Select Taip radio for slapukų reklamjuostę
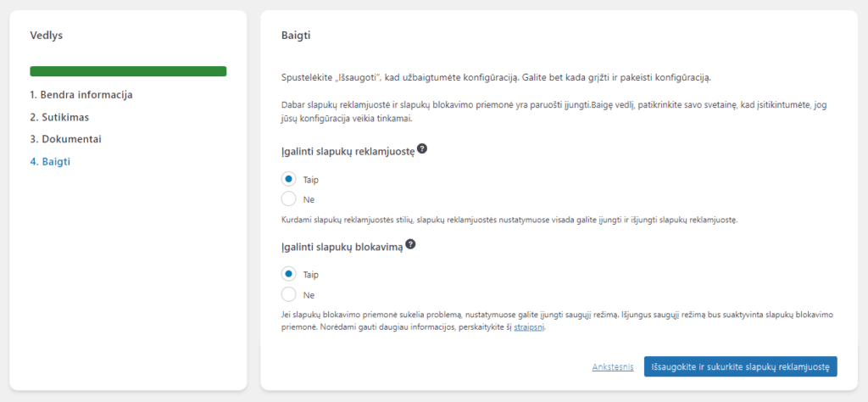The image size is (868, 402). tap(288, 179)
